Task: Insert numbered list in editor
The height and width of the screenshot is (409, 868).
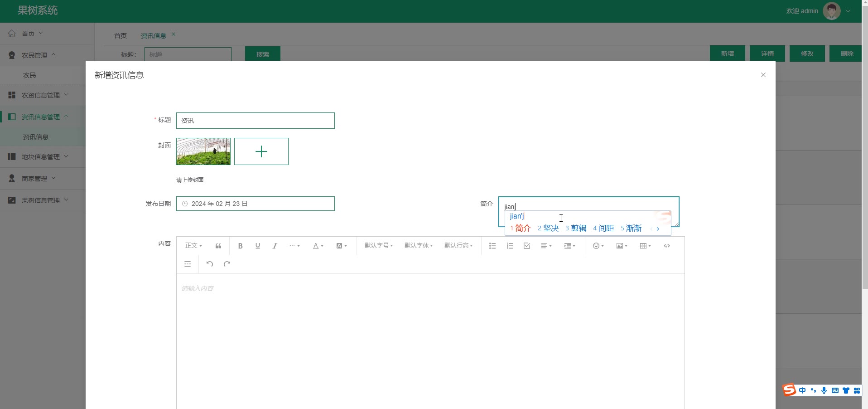Action: (510, 246)
